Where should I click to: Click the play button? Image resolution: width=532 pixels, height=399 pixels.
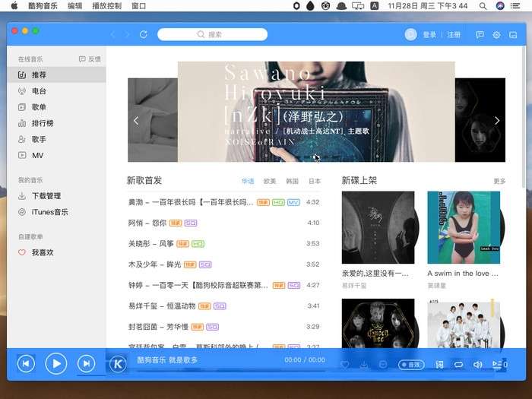click(56, 364)
